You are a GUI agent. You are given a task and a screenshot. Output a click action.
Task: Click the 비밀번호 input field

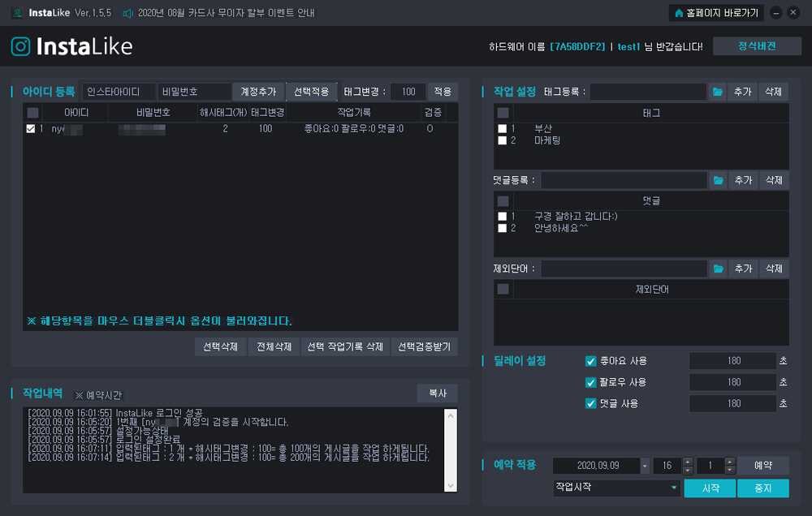point(194,92)
